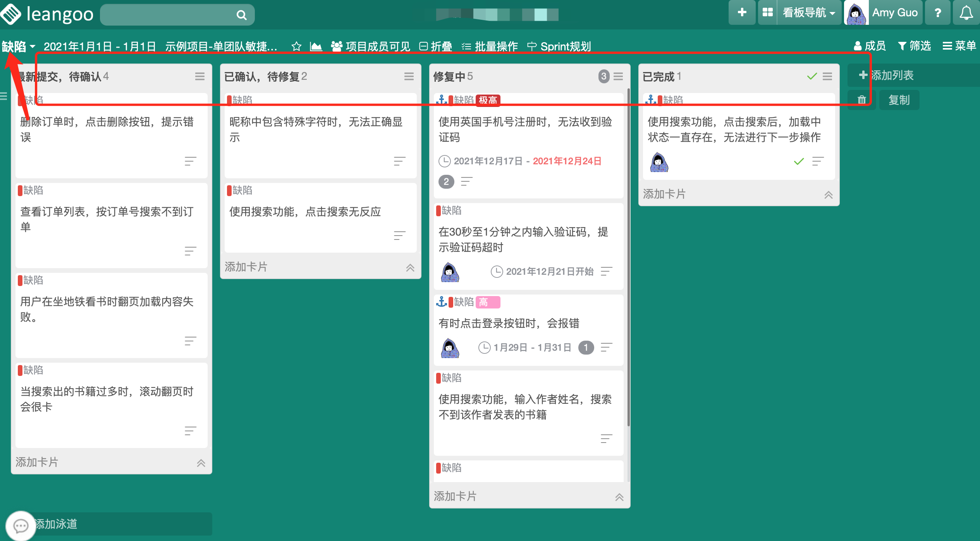This screenshot has height=541, width=980.
Task: Open list menu of 修复中 column
Action: (x=619, y=76)
